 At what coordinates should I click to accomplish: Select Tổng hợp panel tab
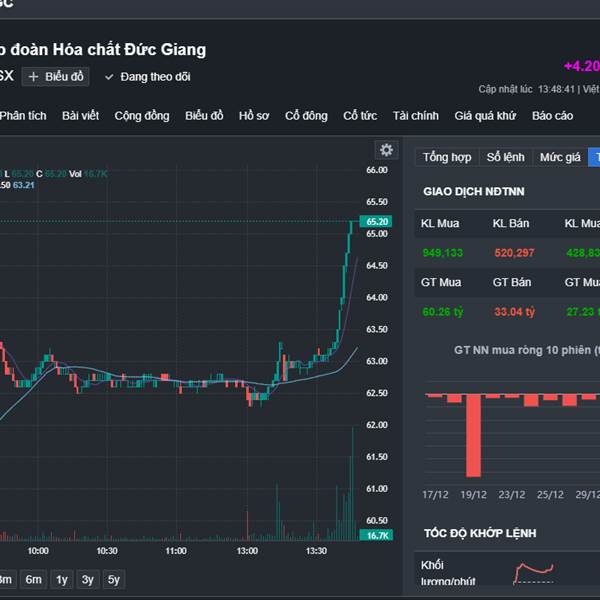click(447, 157)
